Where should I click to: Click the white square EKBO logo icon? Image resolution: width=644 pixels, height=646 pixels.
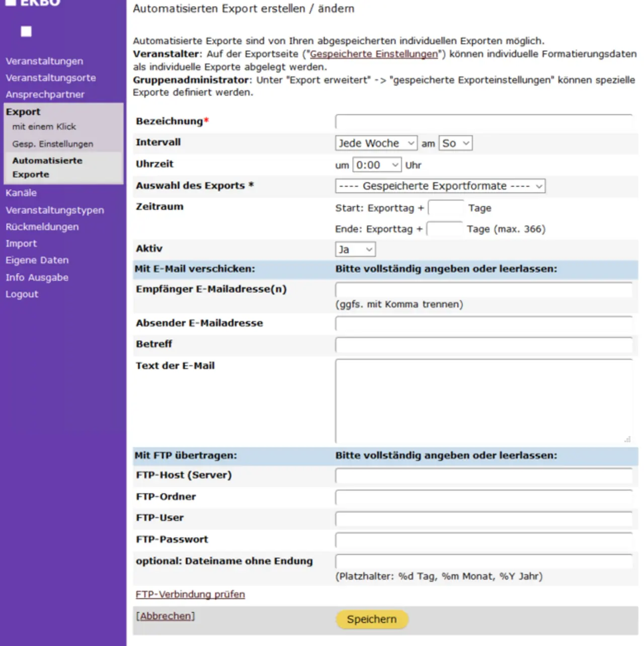click(x=26, y=32)
